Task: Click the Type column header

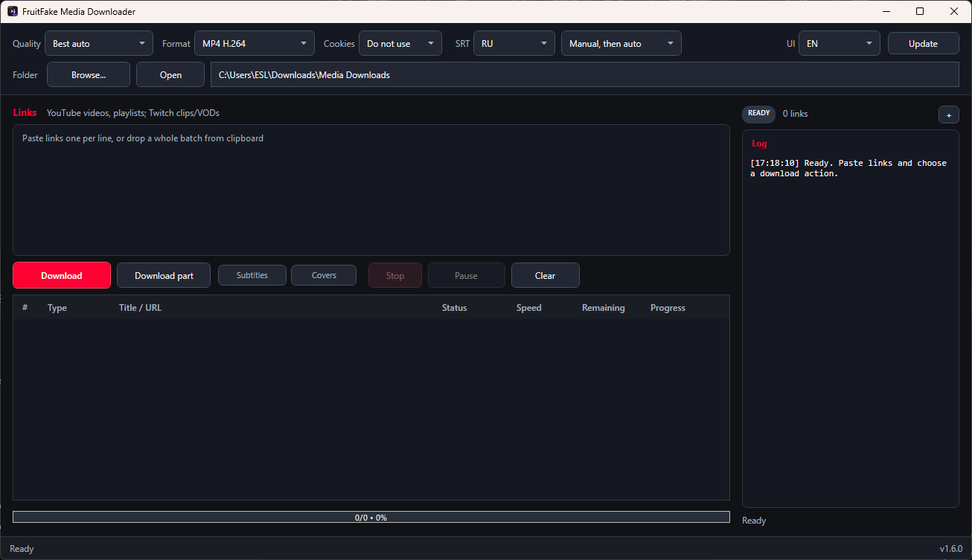Action: tap(57, 307)
